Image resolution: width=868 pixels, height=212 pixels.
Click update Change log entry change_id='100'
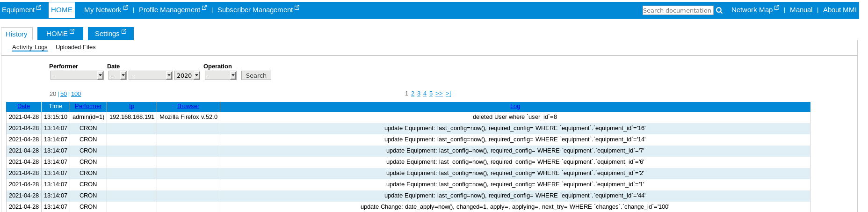(515, 207)
